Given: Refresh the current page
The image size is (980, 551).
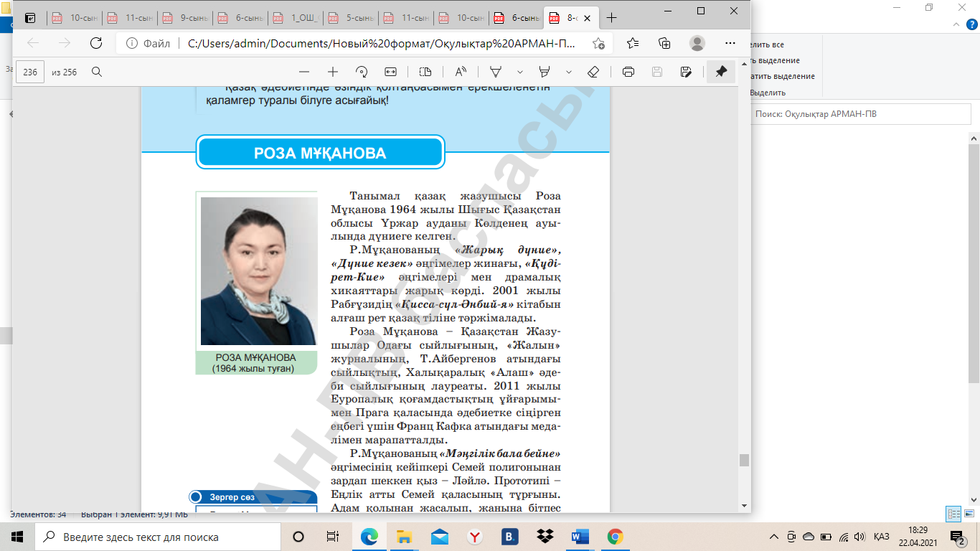Looking at the screenshot, I should coord(95,43).
